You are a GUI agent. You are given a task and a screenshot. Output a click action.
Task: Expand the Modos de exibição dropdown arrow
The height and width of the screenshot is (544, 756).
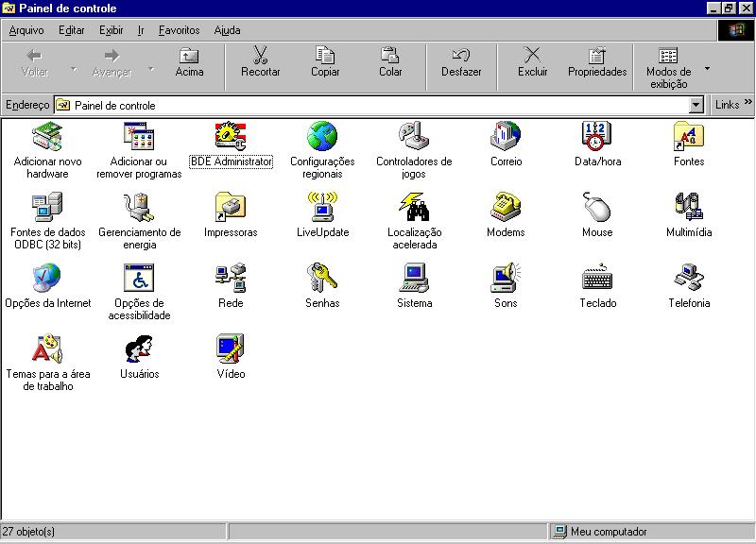[707, 68]
